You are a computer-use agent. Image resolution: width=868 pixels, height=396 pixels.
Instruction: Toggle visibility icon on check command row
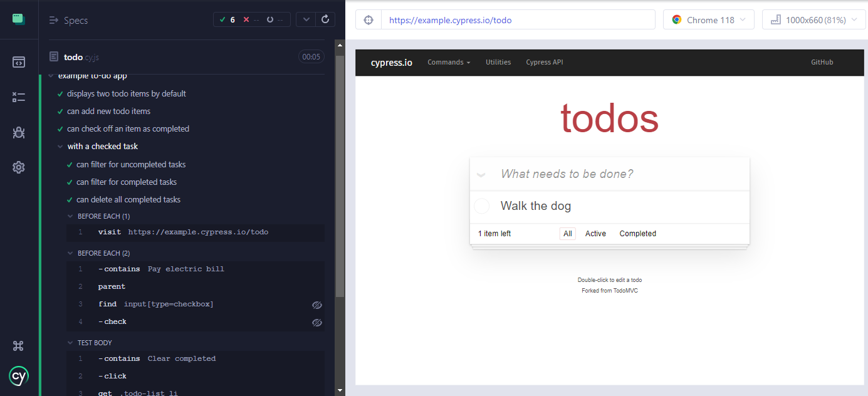coord(317,322)
